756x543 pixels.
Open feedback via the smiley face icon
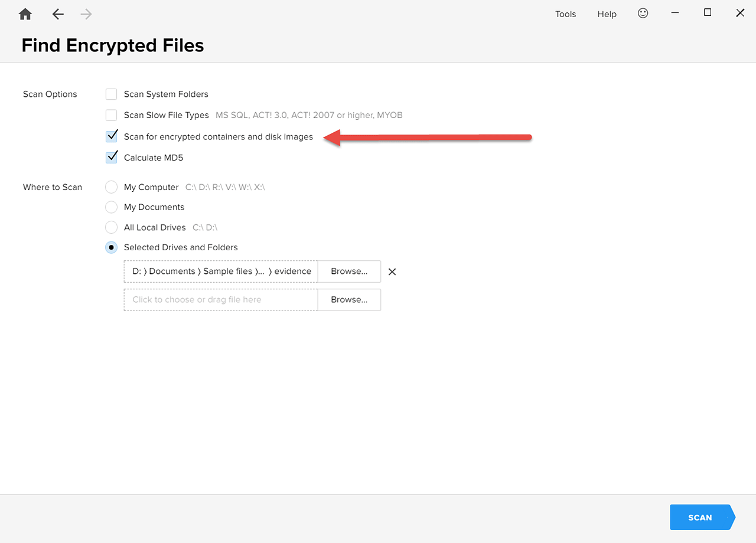pos(643,13)
